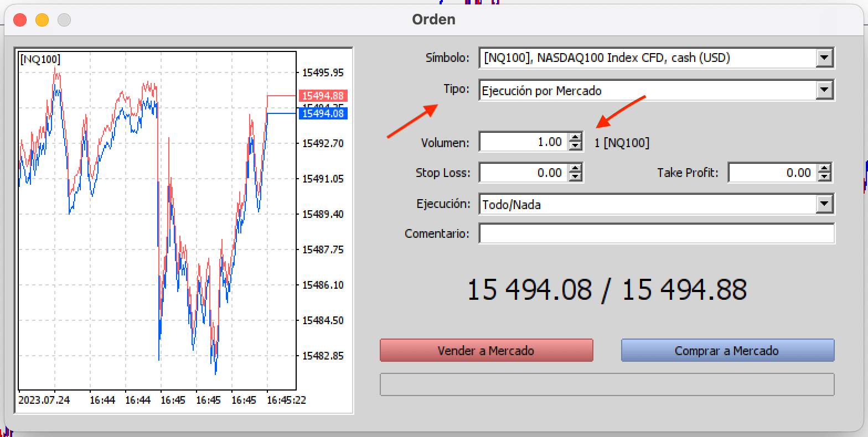
Task: Click the 15495.95 price axis value
Action: [323, 72]
